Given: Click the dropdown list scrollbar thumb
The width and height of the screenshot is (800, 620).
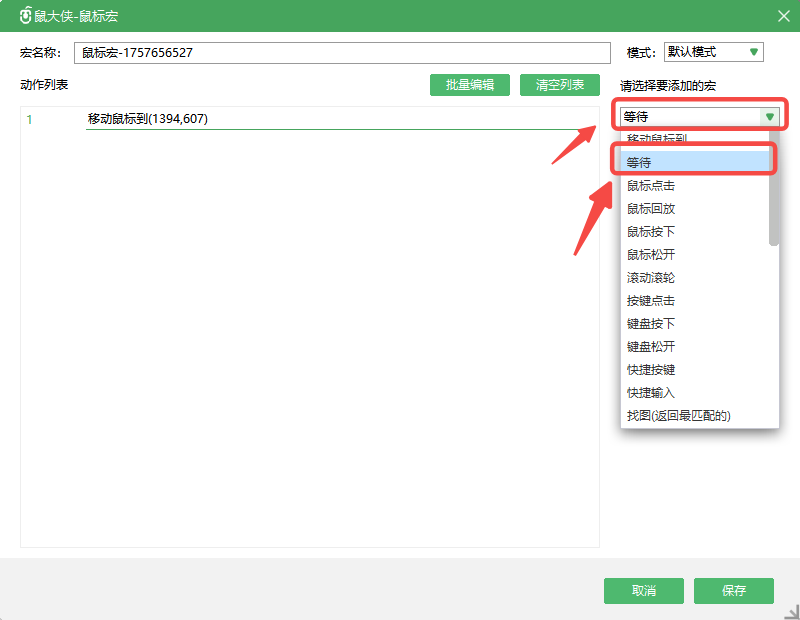Looking at the screenshot, I should [774, 195].
